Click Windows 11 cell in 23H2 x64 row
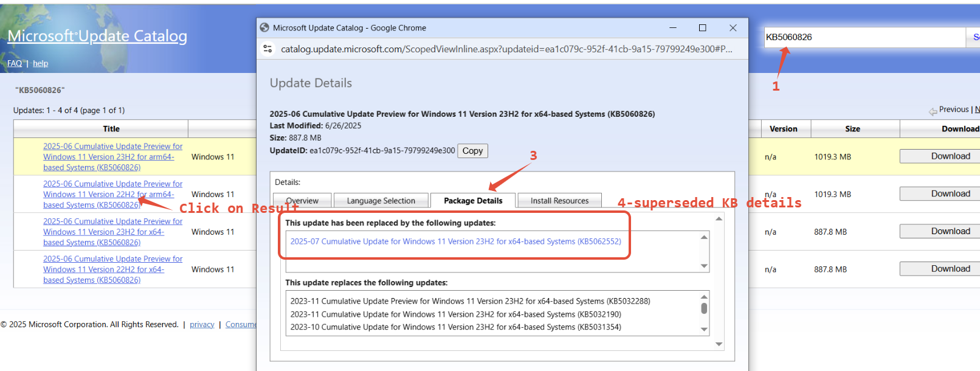Screen dimensions: 980x371 (213, 232)
